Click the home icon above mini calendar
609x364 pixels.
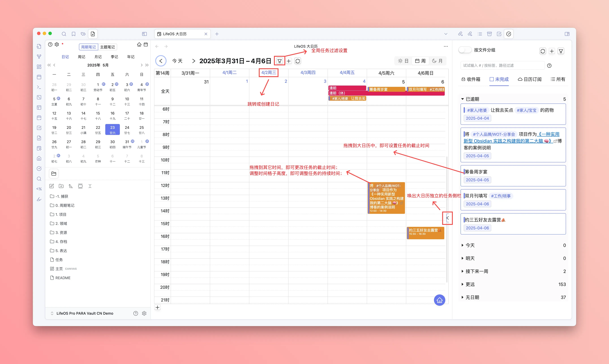[139, 44]
